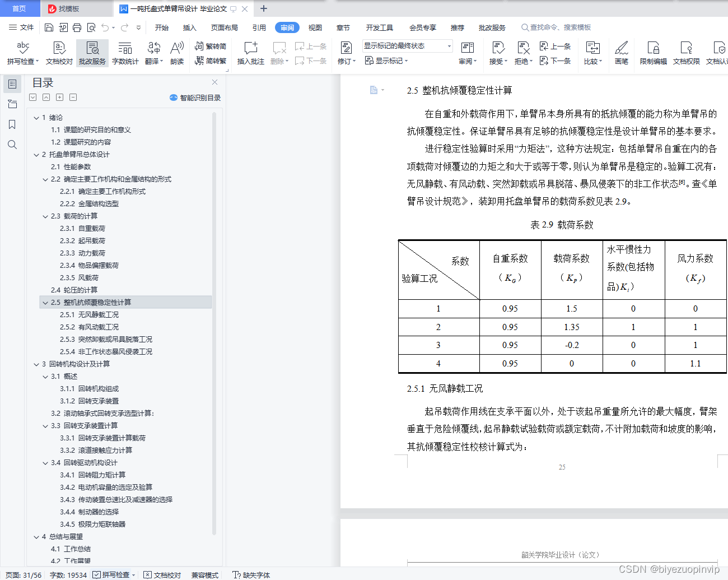The width and height of the screenshot is (728, 580).
Task: Collapse the 1 绪论 outline node
Action: pos(36,118)
